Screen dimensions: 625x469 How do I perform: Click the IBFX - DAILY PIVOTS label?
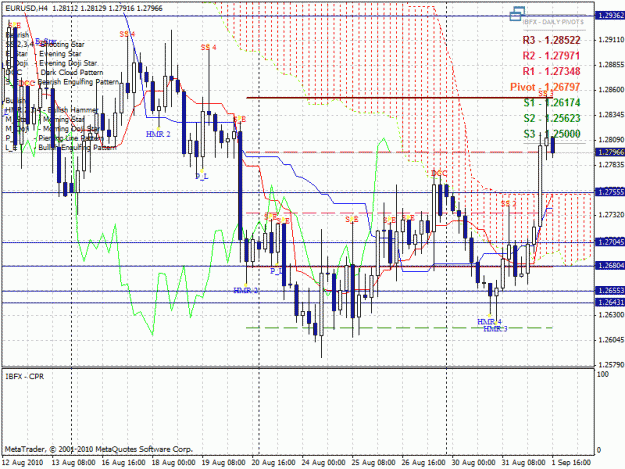tap(553, 22)
